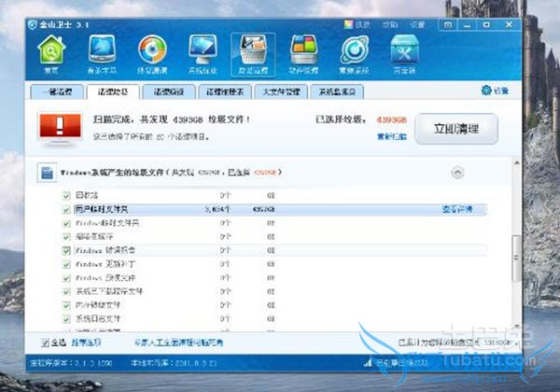The height and width of the screenshot is (392, 560).
Task: Click the signal bars icon in status bar
Action: click(368, 363)
